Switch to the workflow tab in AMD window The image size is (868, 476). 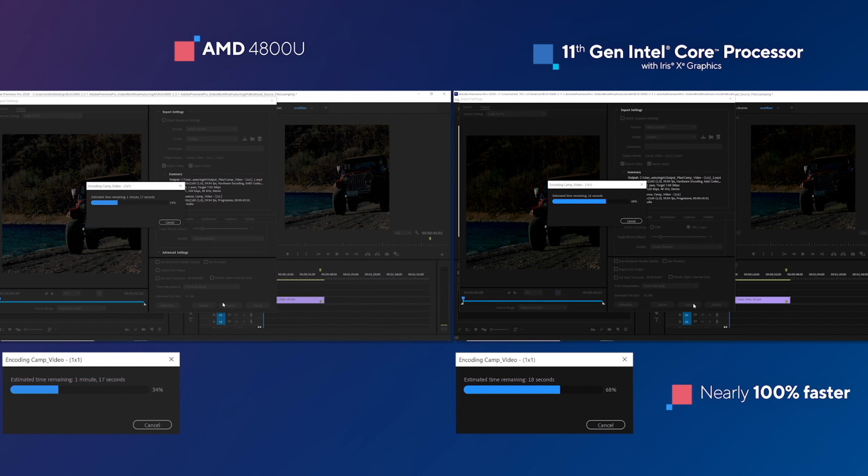pyautogui.click(x=300, y=108)
